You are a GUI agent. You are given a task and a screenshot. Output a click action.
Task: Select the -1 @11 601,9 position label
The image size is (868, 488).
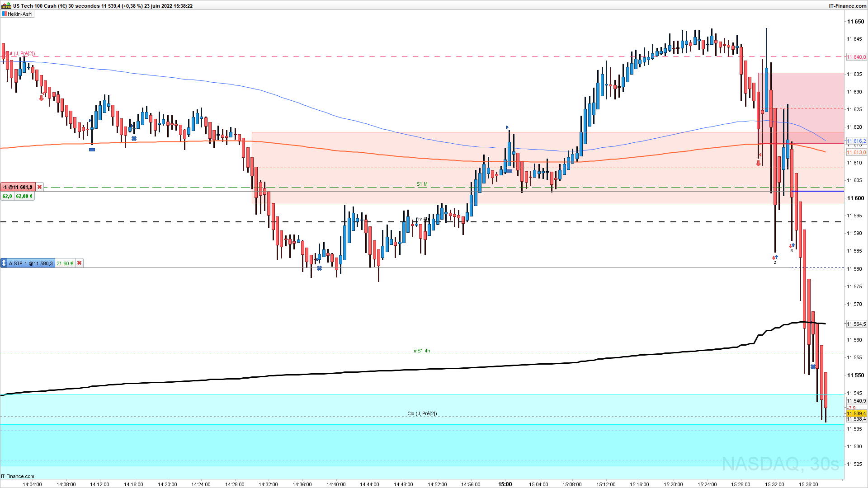[18, 187]
